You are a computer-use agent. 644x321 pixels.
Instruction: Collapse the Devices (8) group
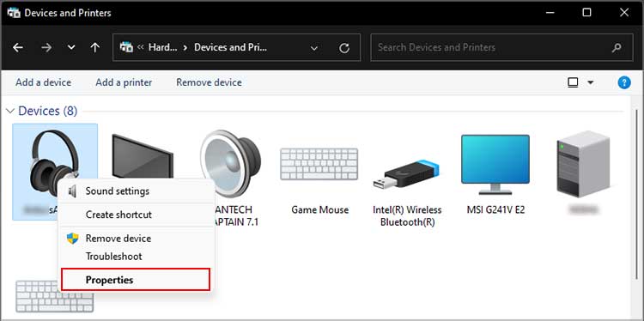pos(11,111)
